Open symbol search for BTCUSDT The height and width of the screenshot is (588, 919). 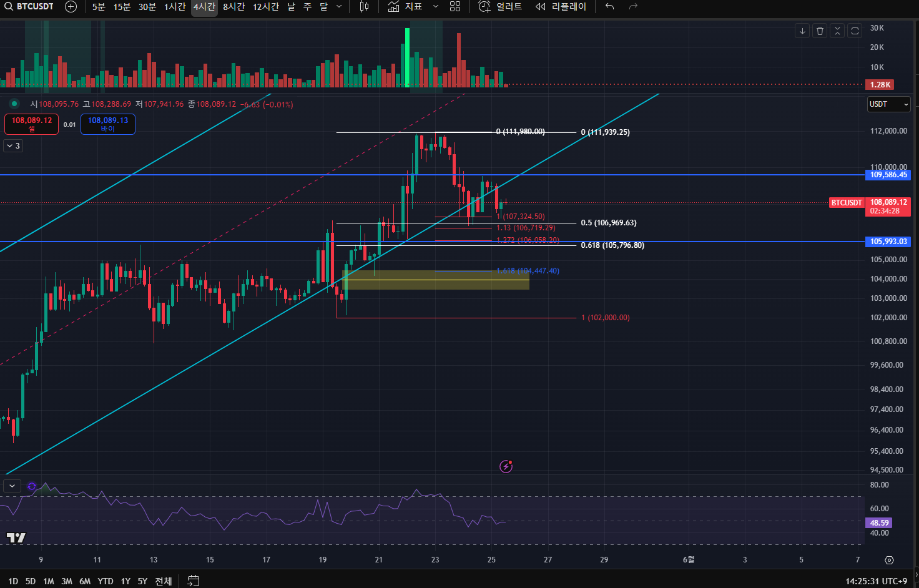coord(29,7)
